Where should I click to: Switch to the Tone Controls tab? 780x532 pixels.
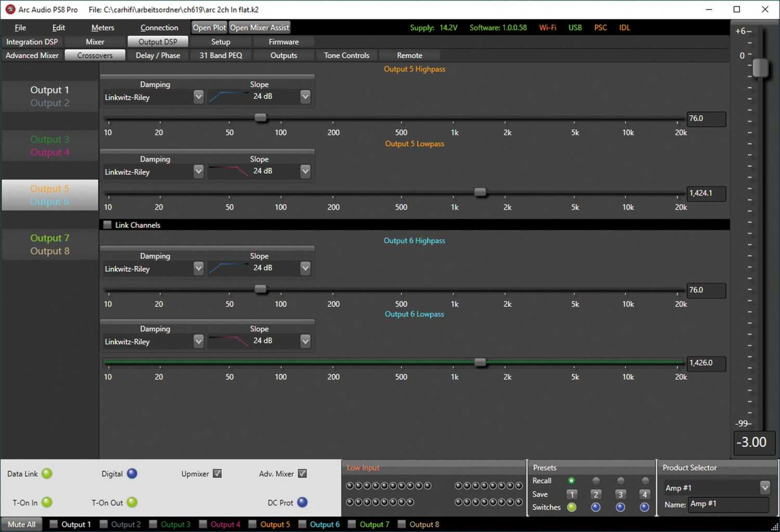click(x=346, y=55)
